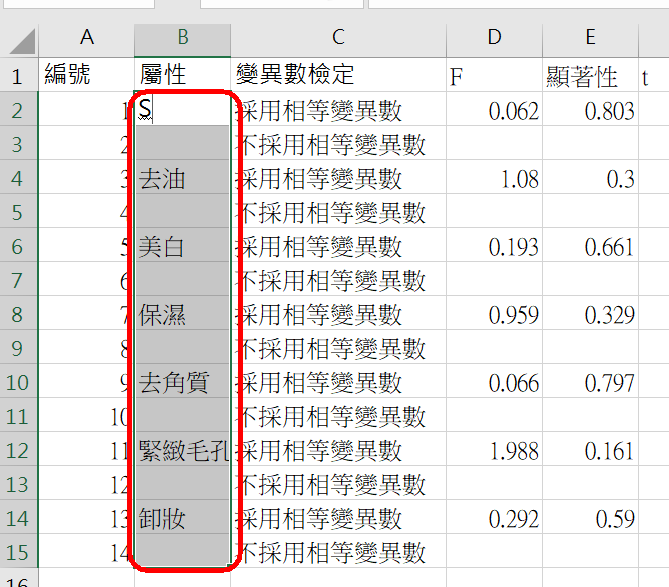The width and height of the screenshot is (669, 587).
Task: Click the F value 0.959 cell
Action: click(x=494, y=315)
